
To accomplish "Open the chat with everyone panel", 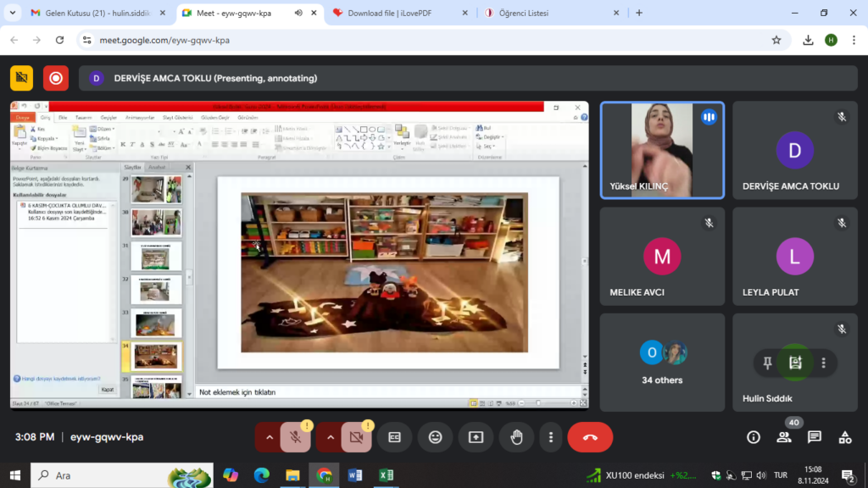I will [815, 437].
